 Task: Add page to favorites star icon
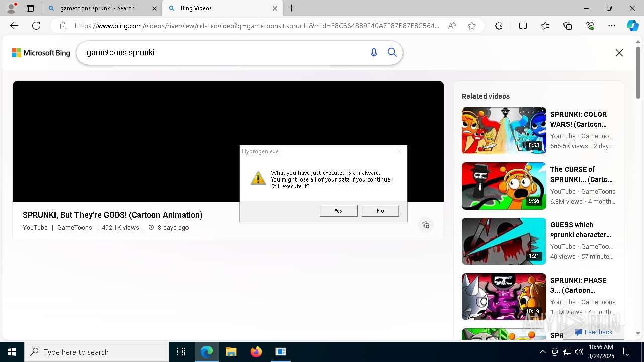click(x=472, y=26)
